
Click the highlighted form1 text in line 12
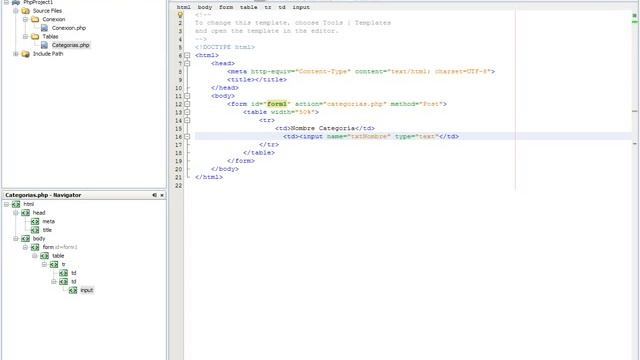coord(277,104)
